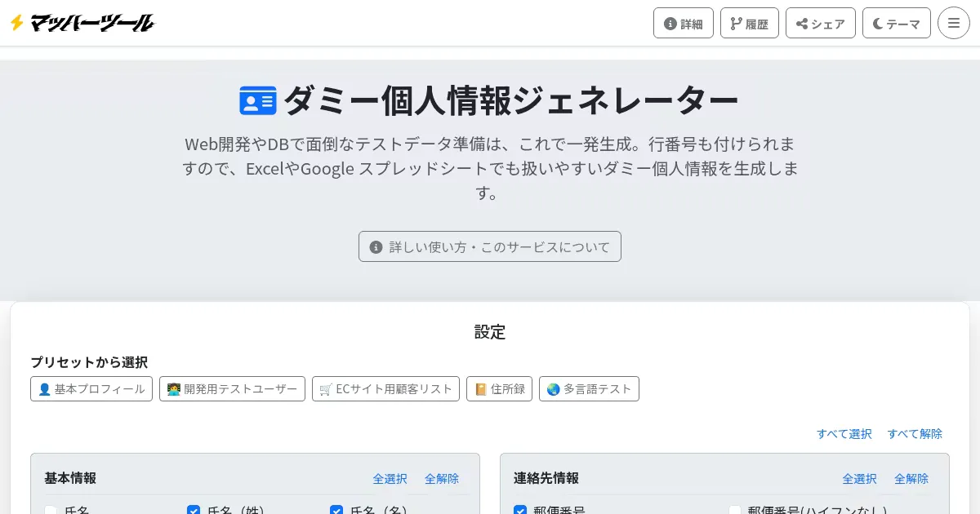This screenshot has height=514, width=980.
Task: Click the シェア share button
Action: [820, 23]
